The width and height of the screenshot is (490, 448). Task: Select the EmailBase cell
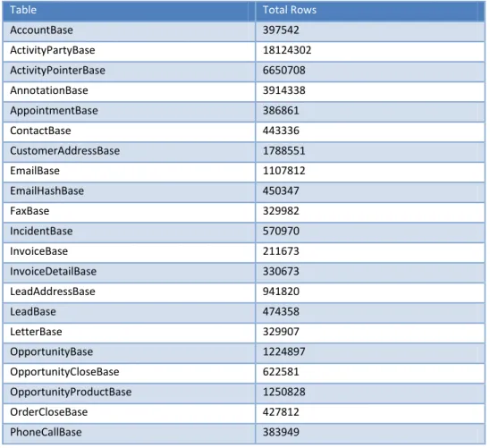(129, 173)
